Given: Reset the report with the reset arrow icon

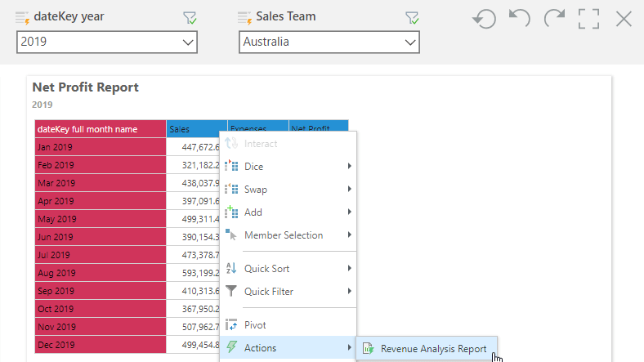Looking at the screenshot, I should coord(485,19).
